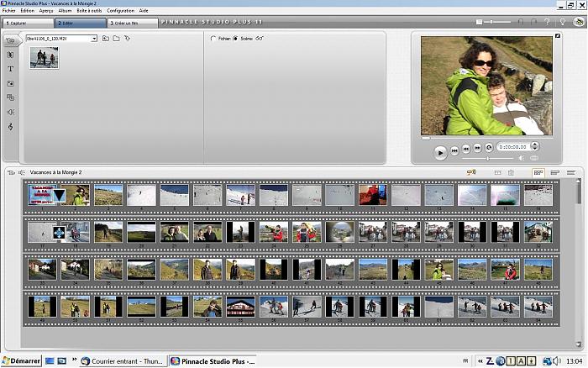Click the premium content round icon
588x368 pixels.
(579, 22)
